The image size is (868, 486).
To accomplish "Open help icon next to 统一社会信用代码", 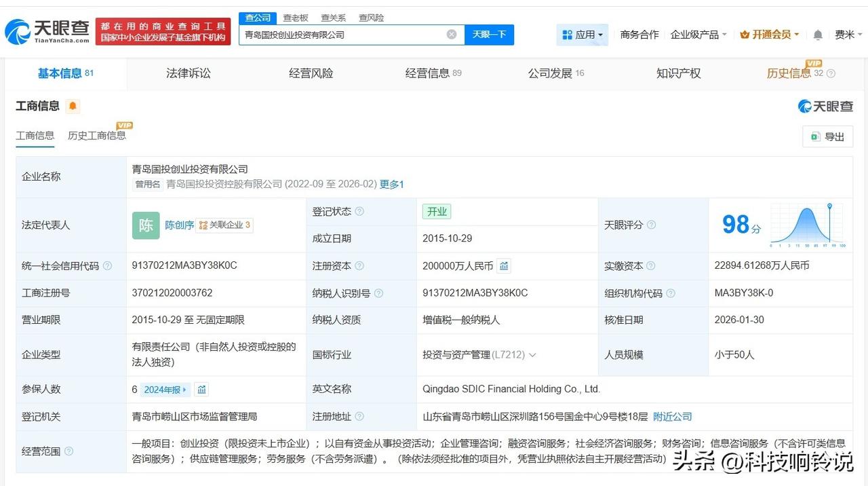I will [x=107, y=266].
